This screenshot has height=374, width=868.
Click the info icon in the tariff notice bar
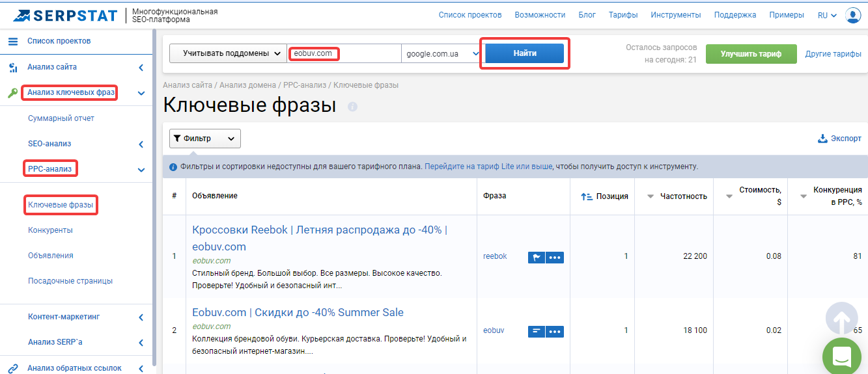click(173, 167)
